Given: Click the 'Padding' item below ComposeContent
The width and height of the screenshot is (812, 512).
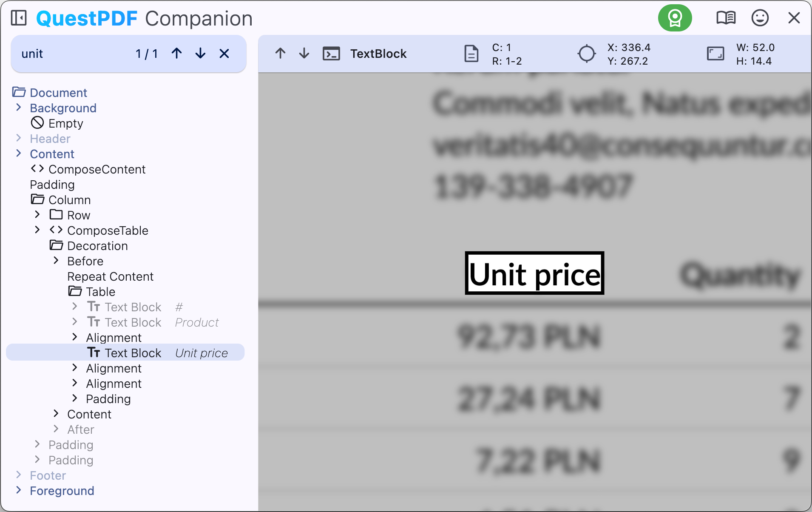Looking at the screenshot, I should pos(52,185).
